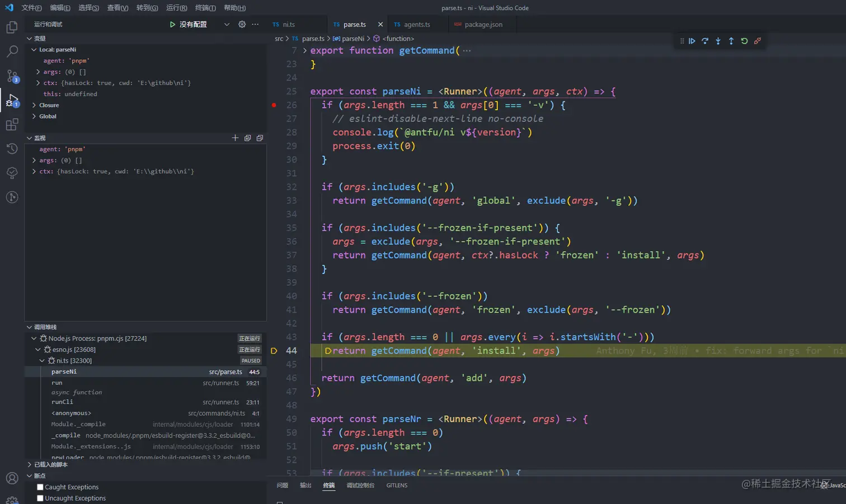Select anonymous frame in src/commands/ni.ts
846x504 pixels.
(145, 413)
